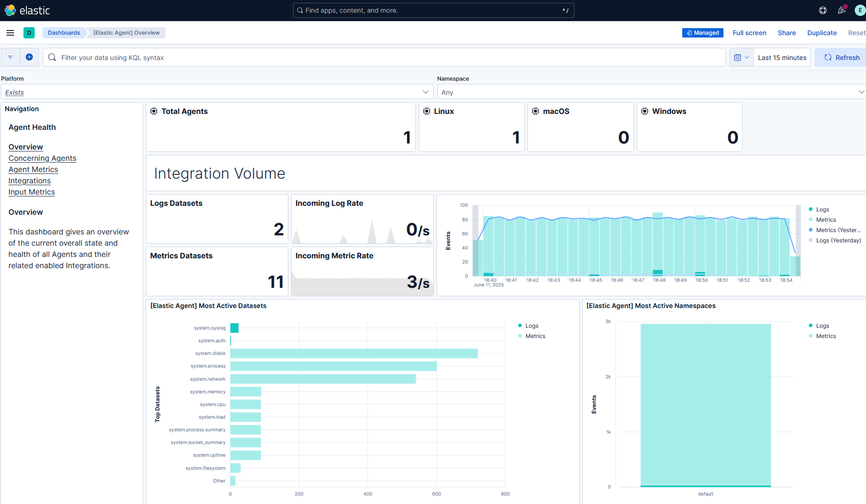
Task: Click the Logs Datasets value 2
Action: (279, 229)
